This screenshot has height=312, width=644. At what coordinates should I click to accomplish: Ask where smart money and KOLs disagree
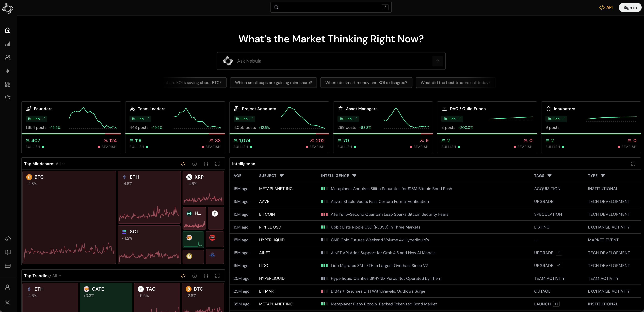pyautogui.click(x=366, y=83)
